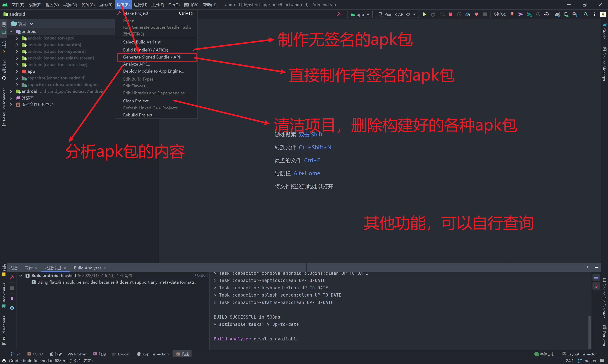The height and width of the screenshot is (364, 608).
Task: Click the SDK Manager cube icon
Action: tap(575, 14)
